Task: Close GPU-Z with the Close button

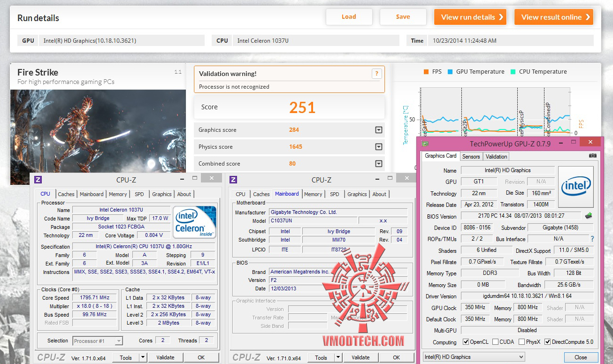Action: coord(581,357)
